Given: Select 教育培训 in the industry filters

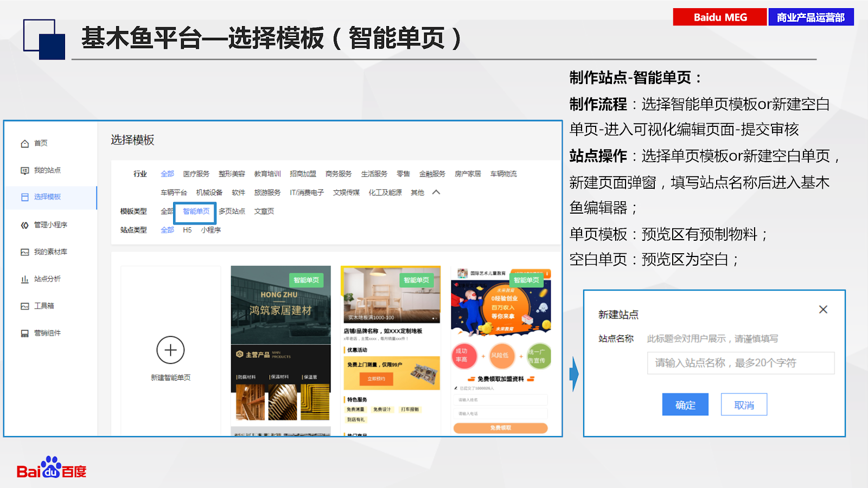Looking at the screenshot, I should 267,174.
